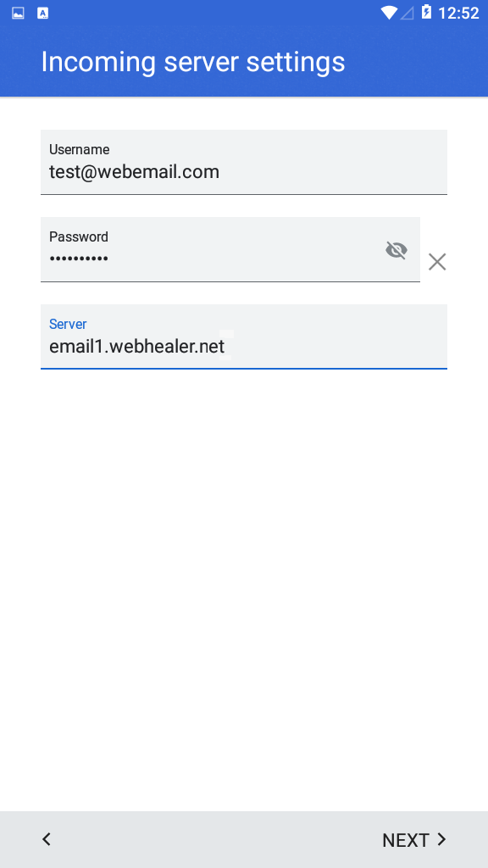
Task: Focus the Password input field
Action: (x=230, y=250)
